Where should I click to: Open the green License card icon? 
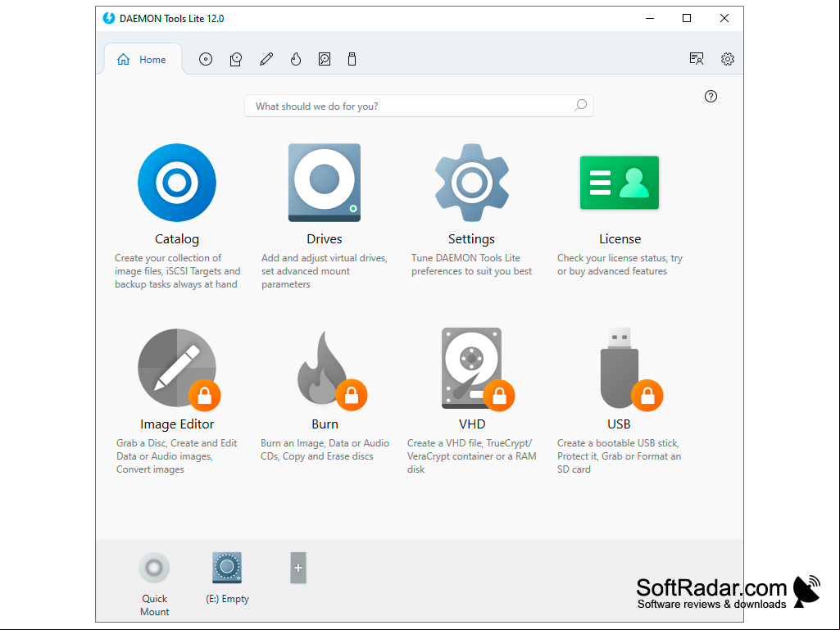[620, 183]
